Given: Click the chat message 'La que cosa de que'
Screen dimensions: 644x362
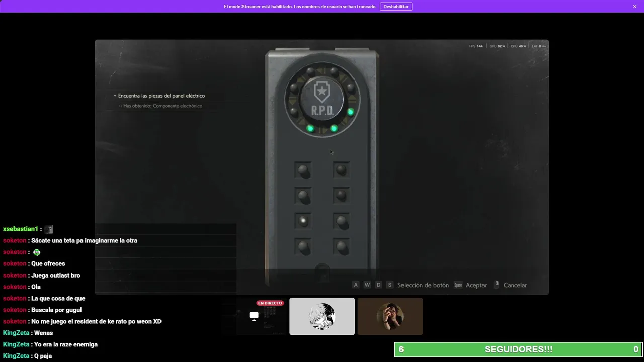Looking at the screenshot, I should [x=58, y=299].
